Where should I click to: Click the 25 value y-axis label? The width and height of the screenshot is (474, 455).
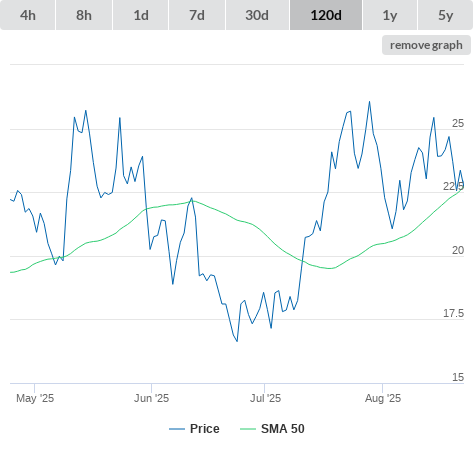tap(458, 124)
